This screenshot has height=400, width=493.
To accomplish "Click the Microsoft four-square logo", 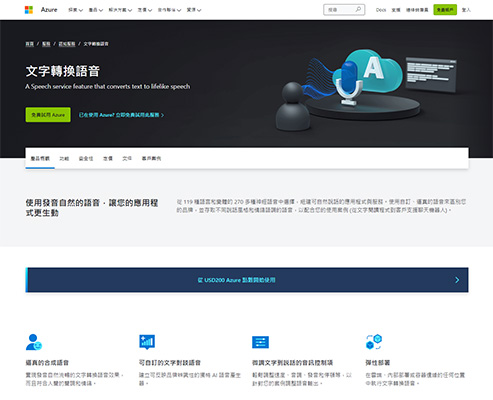I will click(x=29, y=10).
